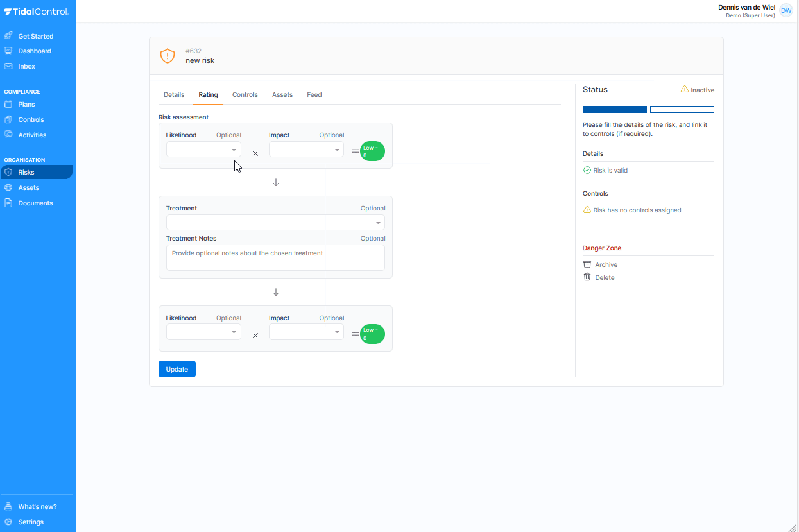799x532 pixels.
Task: Navigate to Plans under Compliance
Action: coord(26,104)
